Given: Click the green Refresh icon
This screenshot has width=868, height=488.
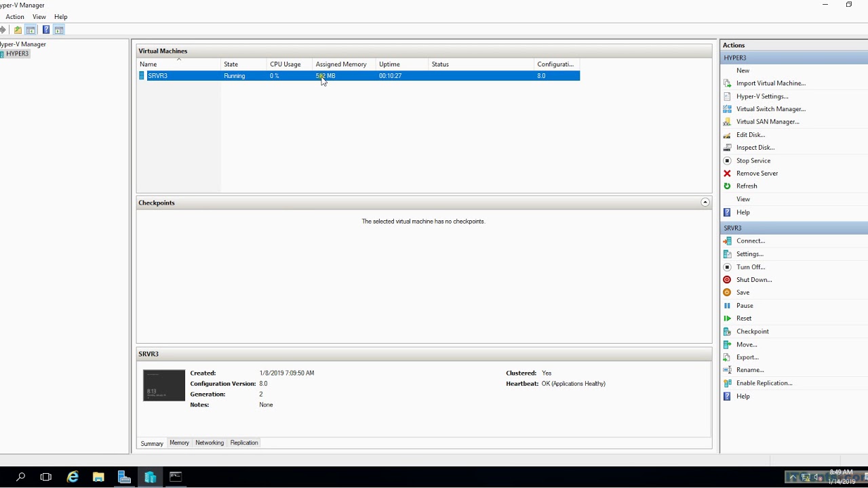Looking at the screenshot, I should click(x=727, y=186).
